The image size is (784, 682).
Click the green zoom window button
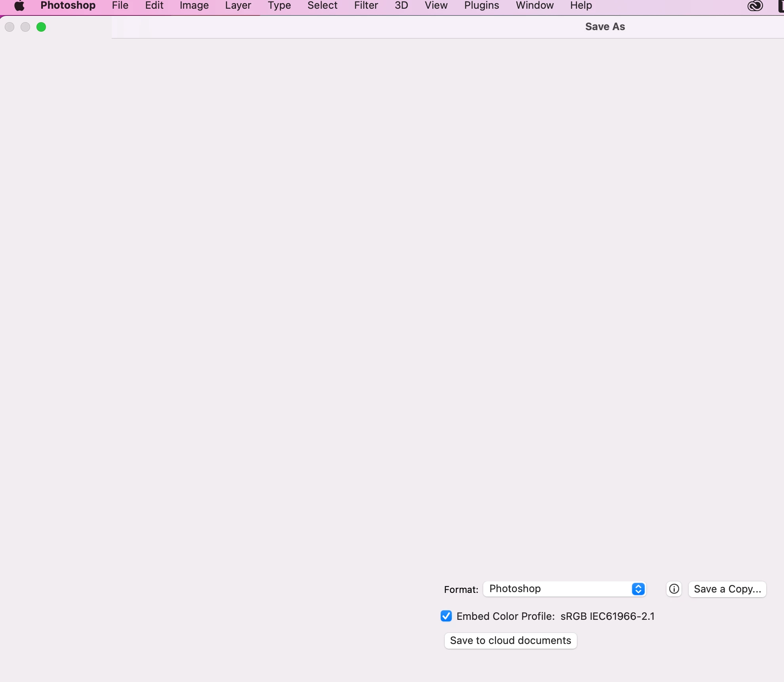point(41,27)
